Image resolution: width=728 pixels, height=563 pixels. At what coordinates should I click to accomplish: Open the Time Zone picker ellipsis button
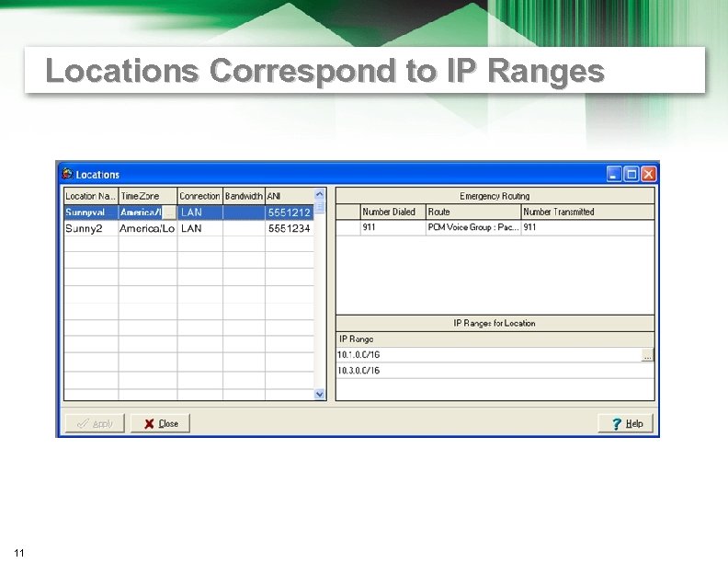pyautogui.click(x=169, y=213)
